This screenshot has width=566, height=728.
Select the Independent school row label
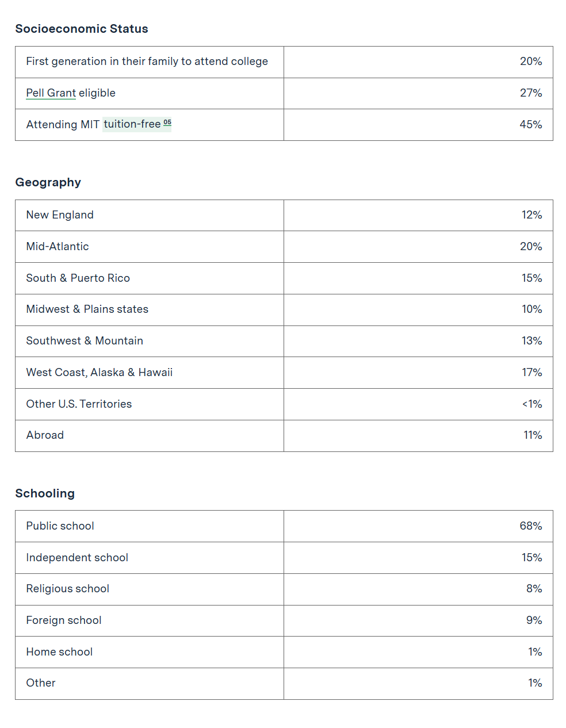77,558
